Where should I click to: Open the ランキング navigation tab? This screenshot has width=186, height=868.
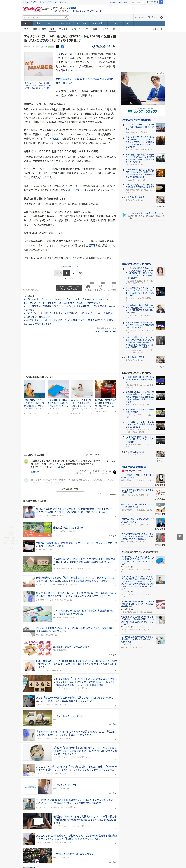[x=115, y=24]
